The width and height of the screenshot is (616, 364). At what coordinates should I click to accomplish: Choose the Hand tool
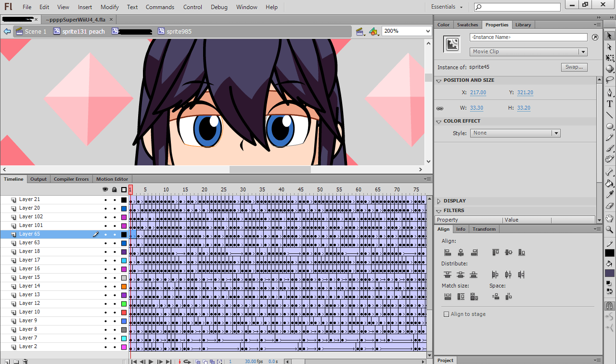609,218
